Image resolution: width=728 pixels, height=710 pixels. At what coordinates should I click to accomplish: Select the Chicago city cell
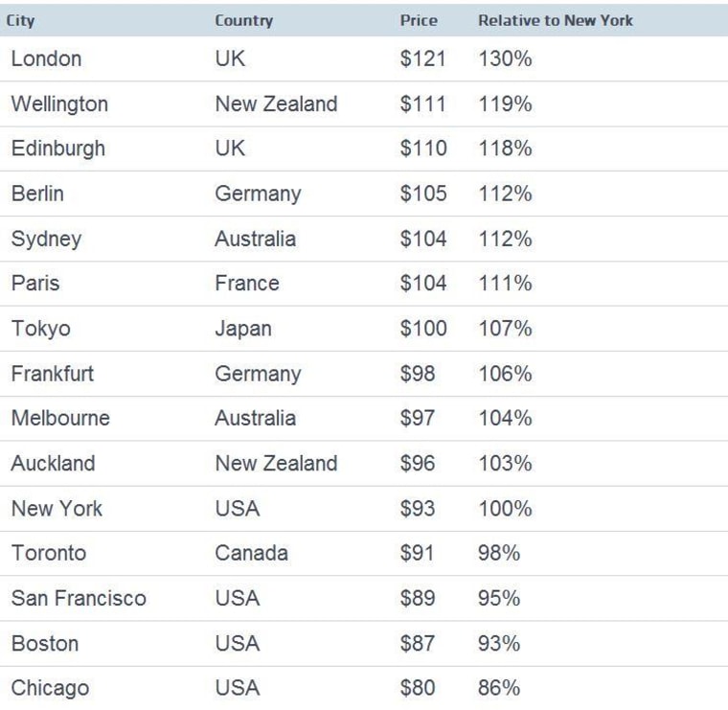click(x=50, y=688)
